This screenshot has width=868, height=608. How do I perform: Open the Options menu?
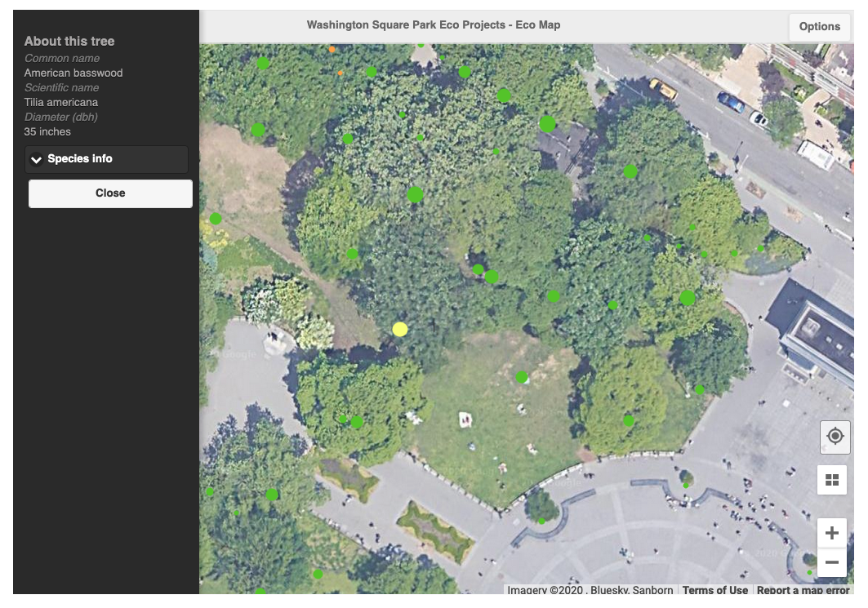point(819,27)
